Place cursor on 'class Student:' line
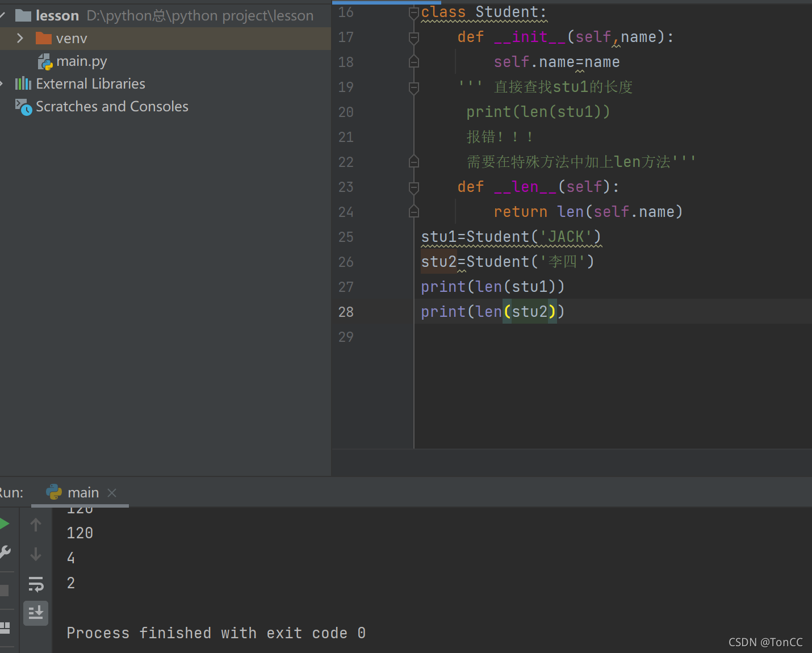 pos(483,12)
